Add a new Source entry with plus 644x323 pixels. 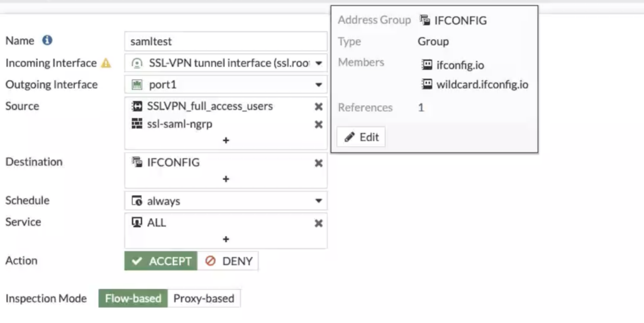coord(226,140)
